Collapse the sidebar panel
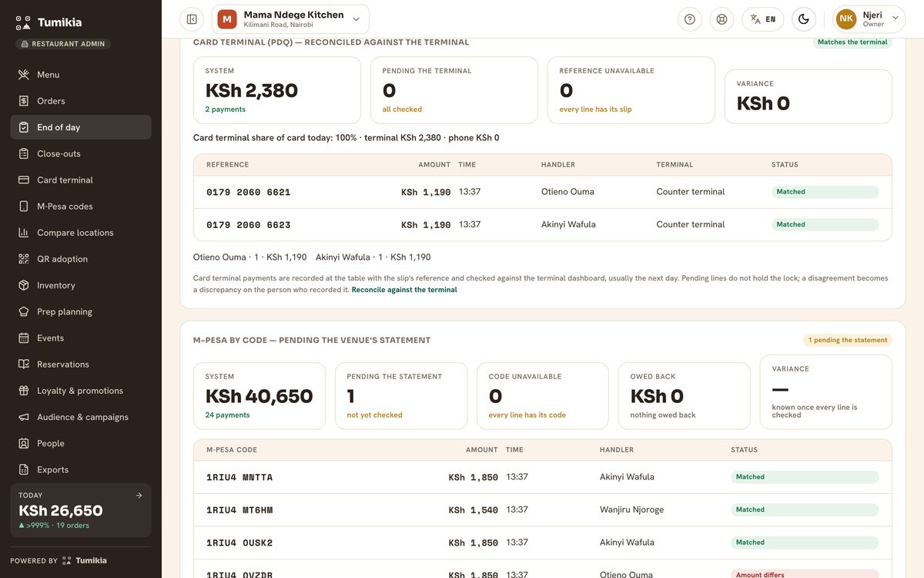The height and width of the screenshot is (578, 924). tap(192, 19)
